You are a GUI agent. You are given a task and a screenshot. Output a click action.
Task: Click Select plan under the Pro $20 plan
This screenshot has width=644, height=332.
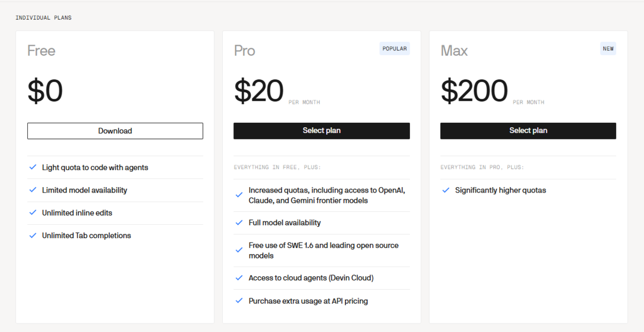[321, 131]
